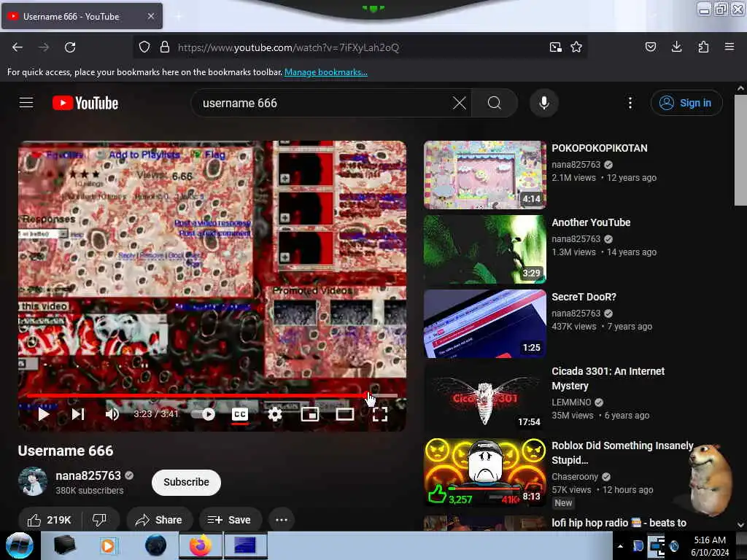
Task: Open nana825763 channel avatar
Action: coord(33,481)
